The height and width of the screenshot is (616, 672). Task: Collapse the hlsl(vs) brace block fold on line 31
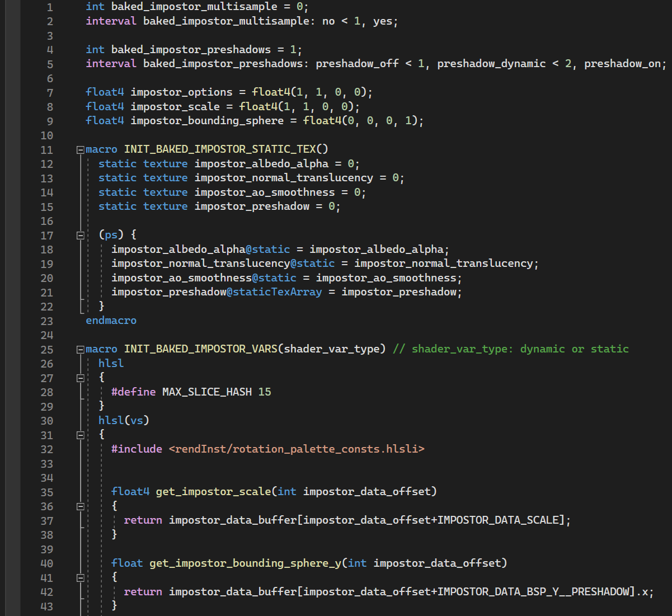[80, 435]
